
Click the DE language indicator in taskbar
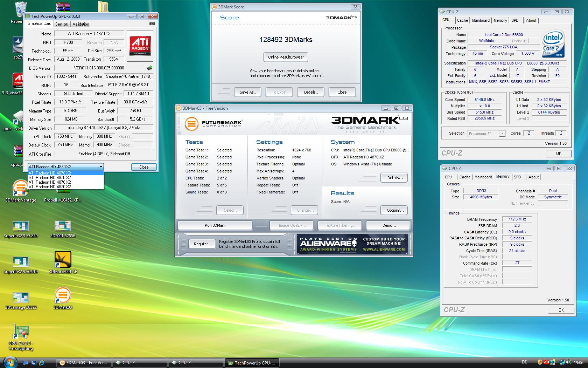[524, 362]
